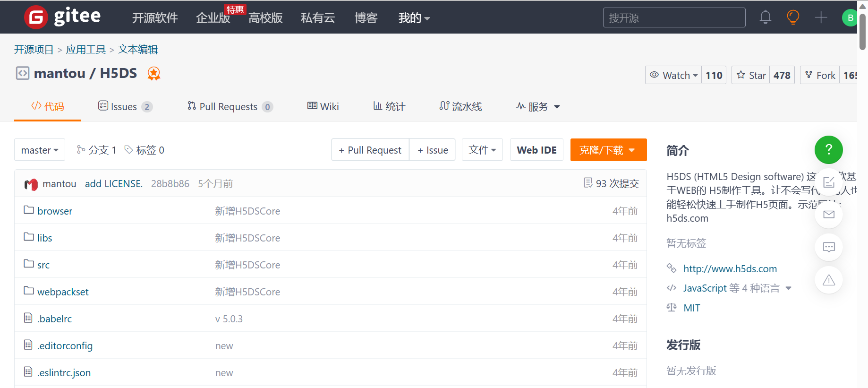Go to 文本编辑 breadcrumb
The height and width of the screenshot is (388, 868).
point(138,49)
